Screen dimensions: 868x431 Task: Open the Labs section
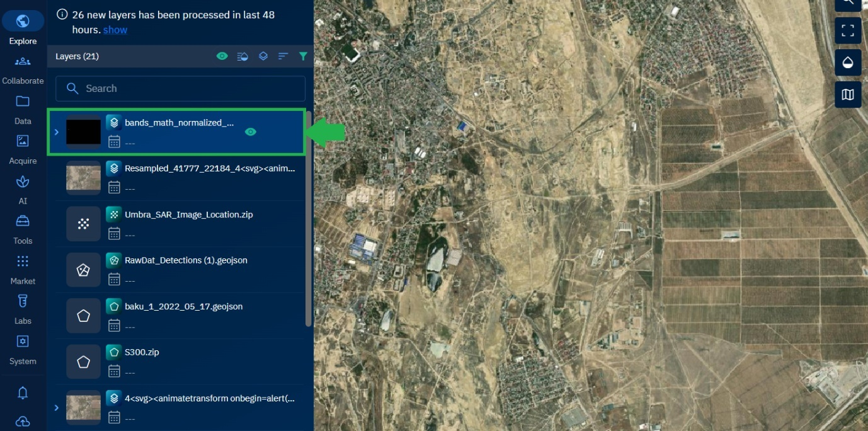click(x=23, y=308)
